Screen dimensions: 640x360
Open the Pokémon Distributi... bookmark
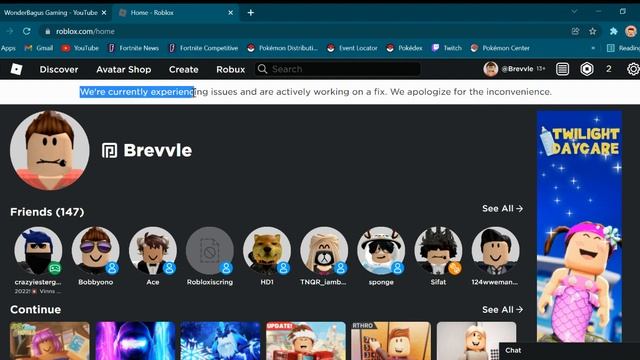coord(282,48)
